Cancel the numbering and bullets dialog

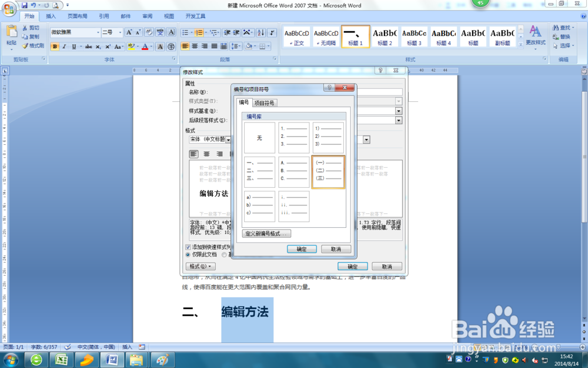(x=336, y=249)
